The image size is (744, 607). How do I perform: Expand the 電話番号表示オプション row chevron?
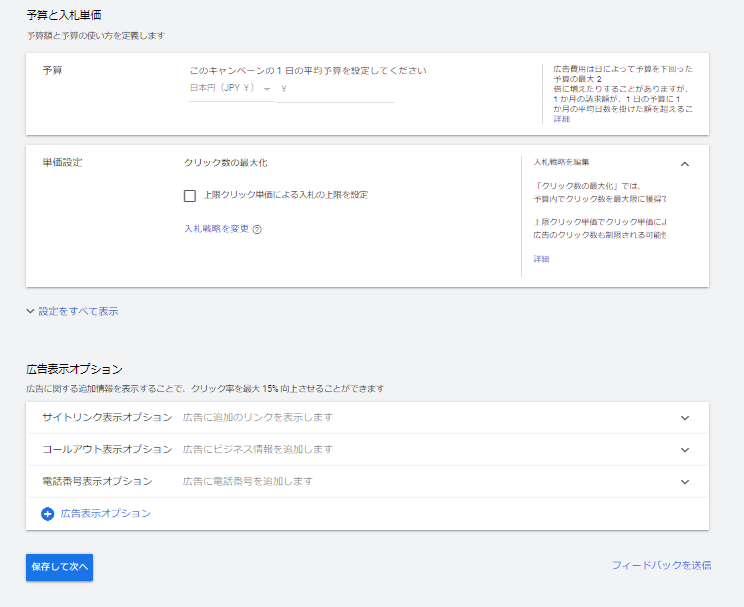click(685, 482)
